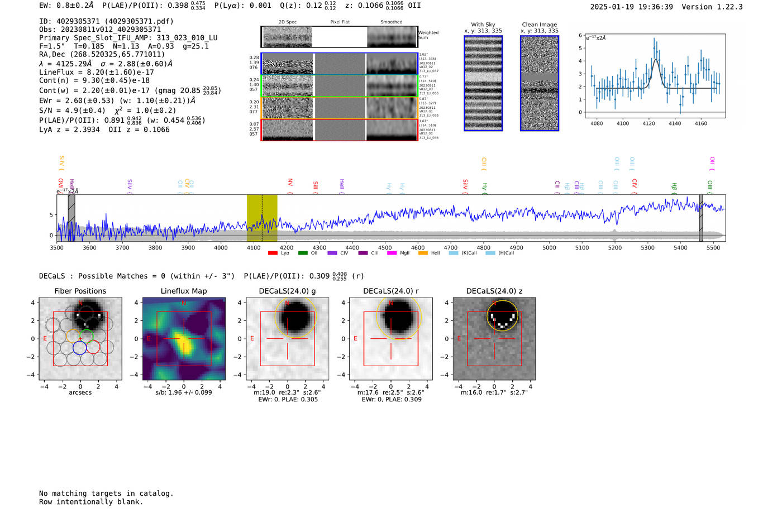Viewport: 782px width, 532px height.
Task: Click the hatched gray band near 3550
Action: point(71,218)
